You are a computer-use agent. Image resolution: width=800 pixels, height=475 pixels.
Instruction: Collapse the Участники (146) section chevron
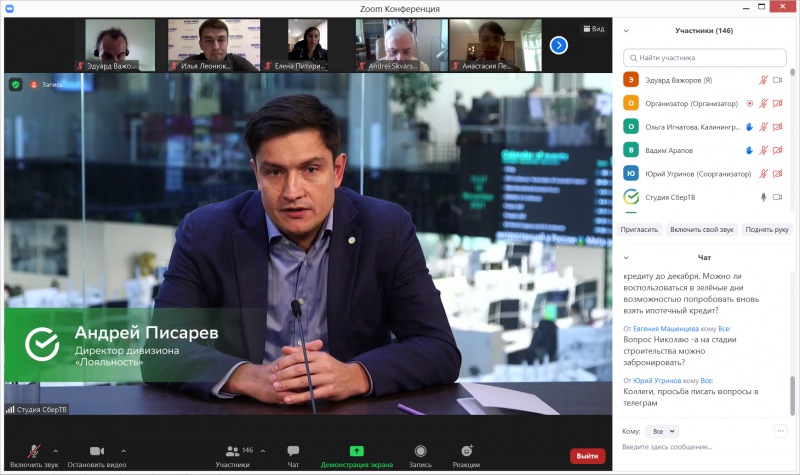tap(627, 30)
